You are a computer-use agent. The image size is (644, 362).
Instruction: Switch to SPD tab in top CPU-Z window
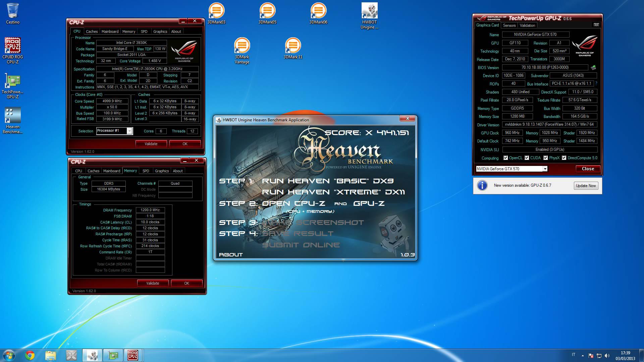click(144, 32)
